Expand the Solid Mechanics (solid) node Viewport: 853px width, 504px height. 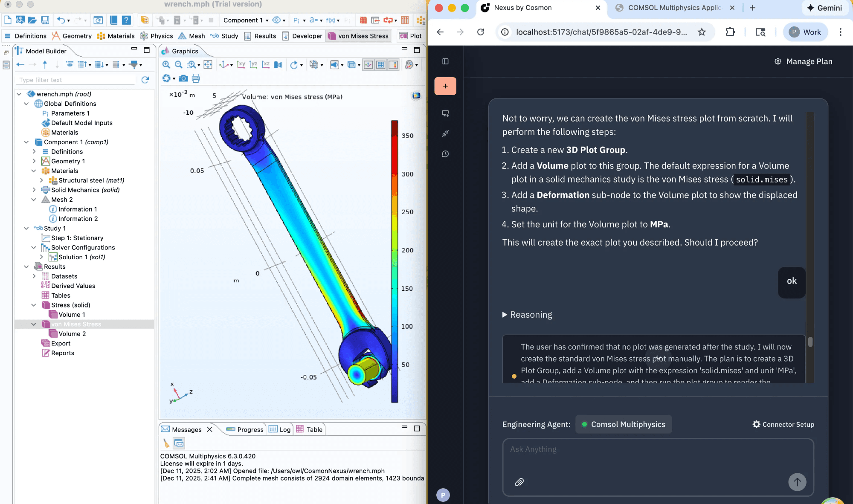point(34,190)
